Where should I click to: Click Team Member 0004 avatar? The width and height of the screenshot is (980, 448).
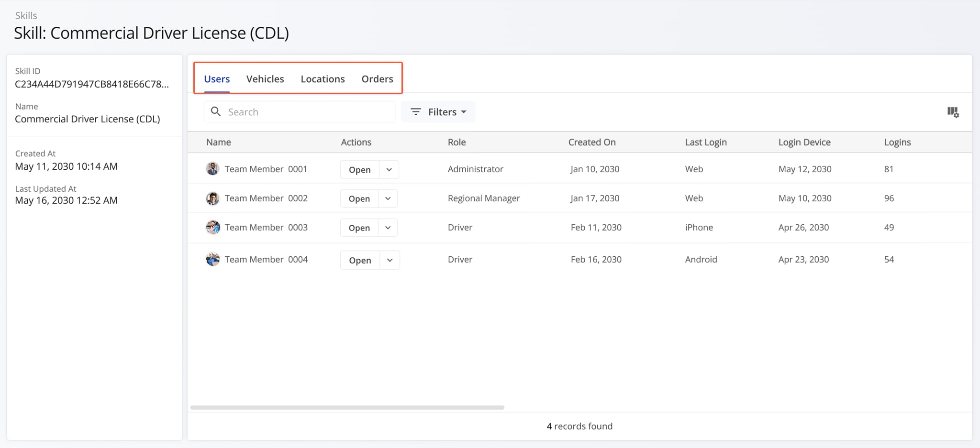212,260
